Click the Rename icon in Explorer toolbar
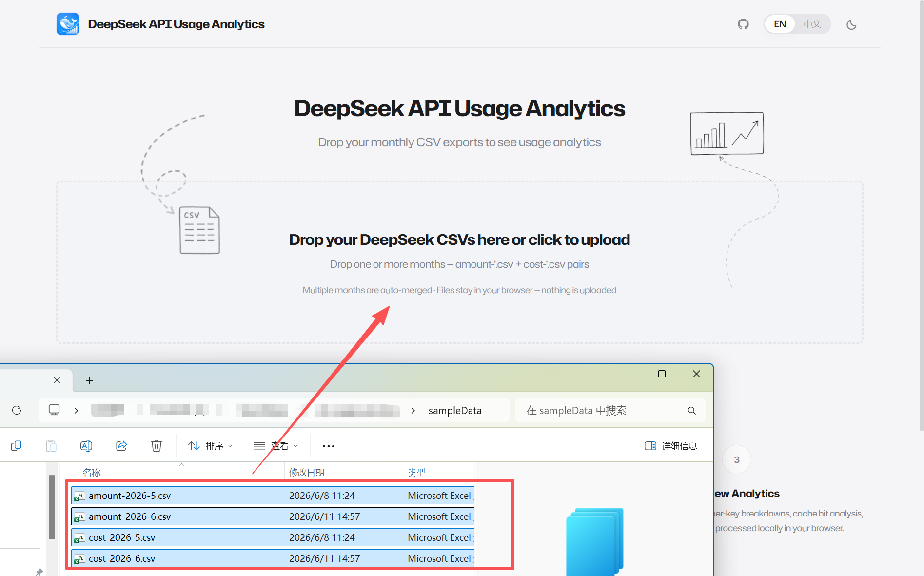The height and width of the screenshot is (576, 924). click(x=86, y=446)
